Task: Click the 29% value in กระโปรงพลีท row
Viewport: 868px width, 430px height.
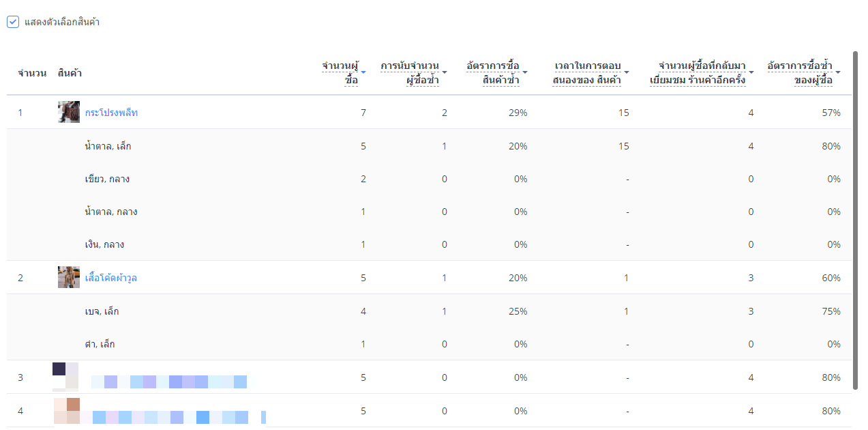Action: [518, 113]
